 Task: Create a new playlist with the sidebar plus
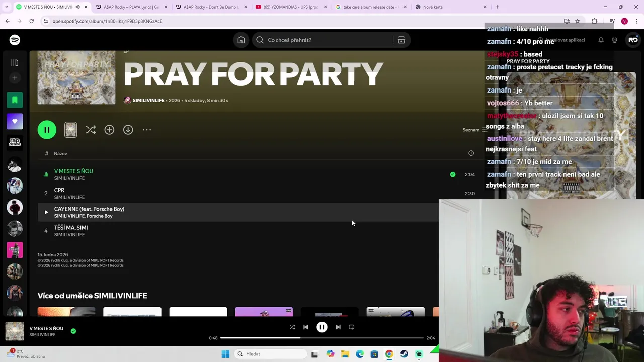15,78
